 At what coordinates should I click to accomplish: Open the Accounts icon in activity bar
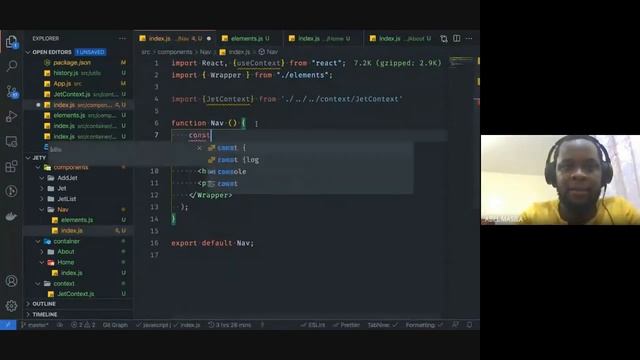(11, 281)
